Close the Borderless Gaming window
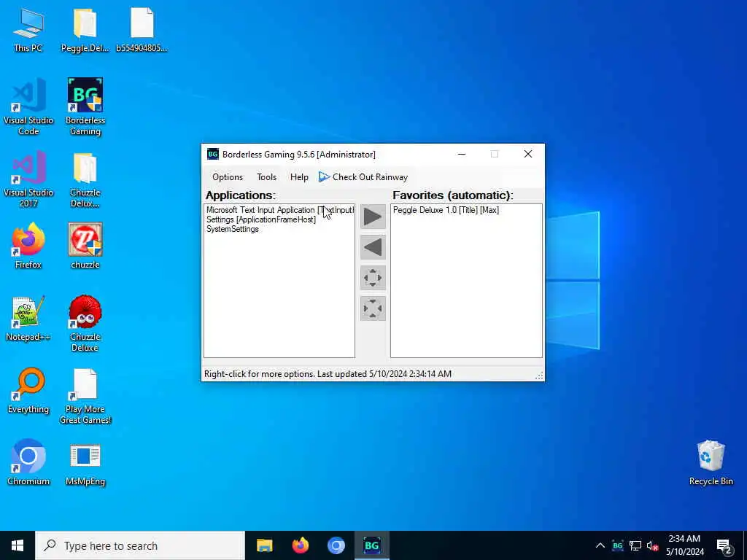Image resolution: width=747 pixels, height=560 pixels. [x=528, y=155]
